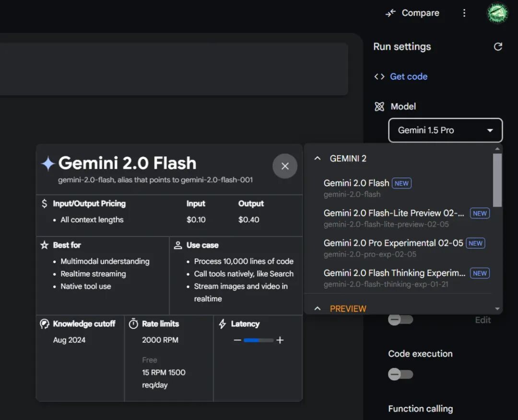Click the model list scrollbar thumb
Image resolution: width=518 pixels, height=420 pixels.
497,180
